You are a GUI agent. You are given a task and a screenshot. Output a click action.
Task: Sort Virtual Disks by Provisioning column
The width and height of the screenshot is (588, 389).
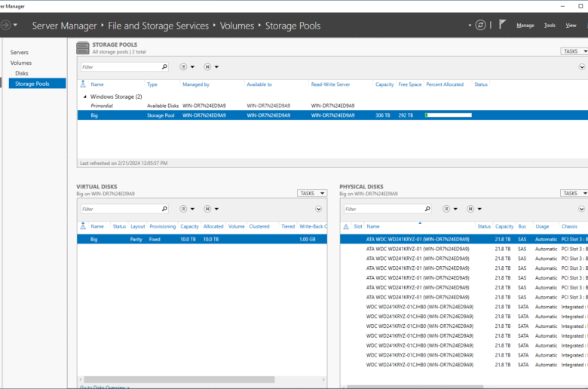162,227
